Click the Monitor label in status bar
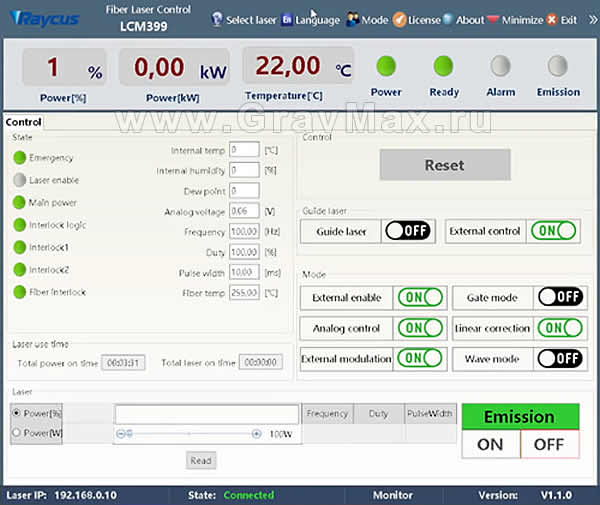600x505 pixels. 393,495
